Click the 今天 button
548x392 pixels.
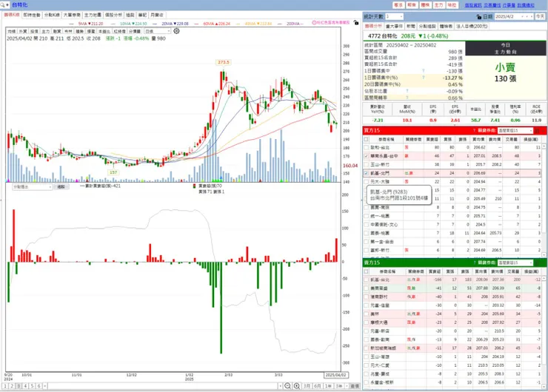point(541,16)
